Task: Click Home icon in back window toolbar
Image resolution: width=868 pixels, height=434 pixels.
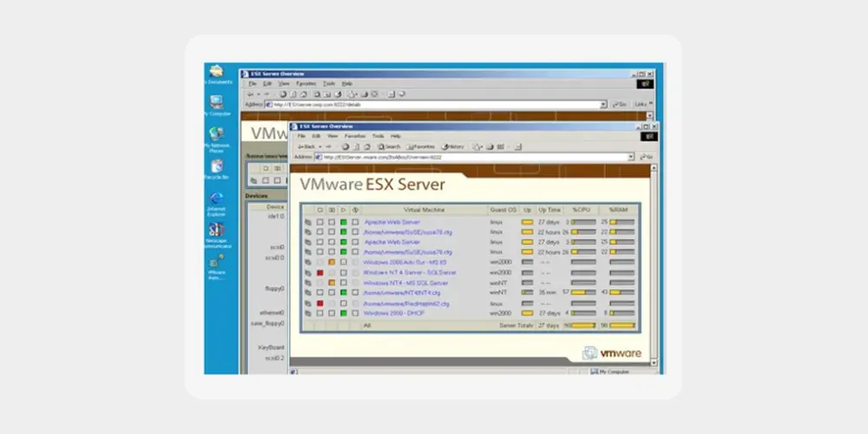Action: (303, 94)
